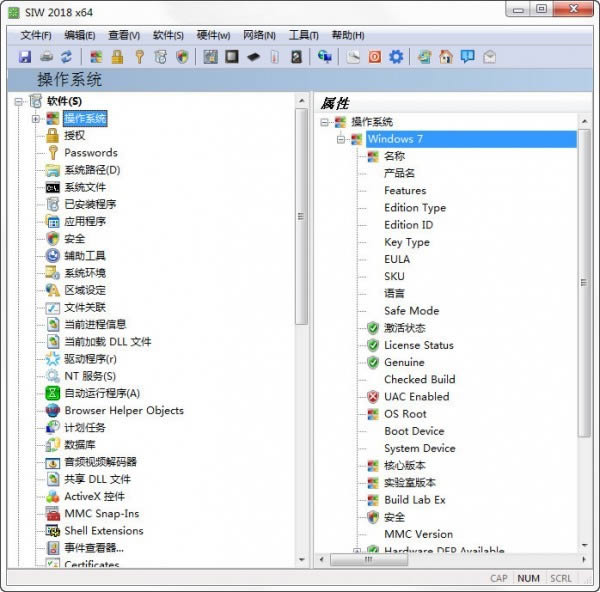This screenshot has width=600, height=592.
Task: Open the 编辑(E) menu
Action: [80, 36]
